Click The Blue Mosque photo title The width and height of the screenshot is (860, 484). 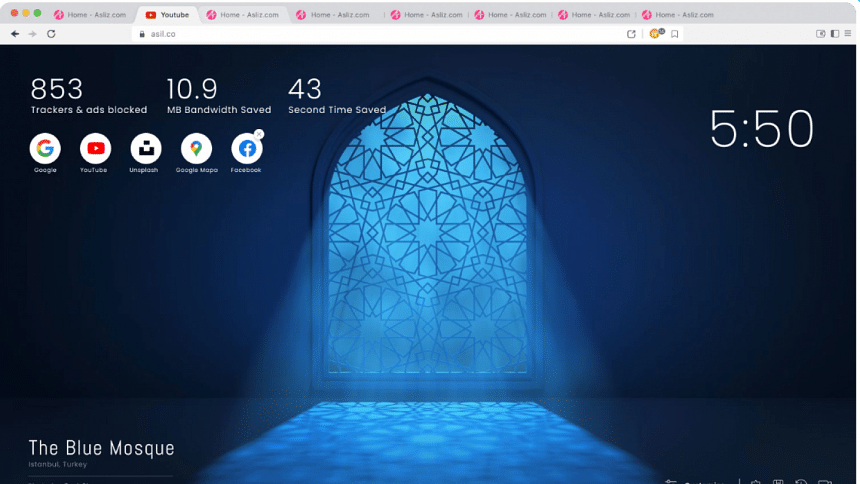(101, 448)
